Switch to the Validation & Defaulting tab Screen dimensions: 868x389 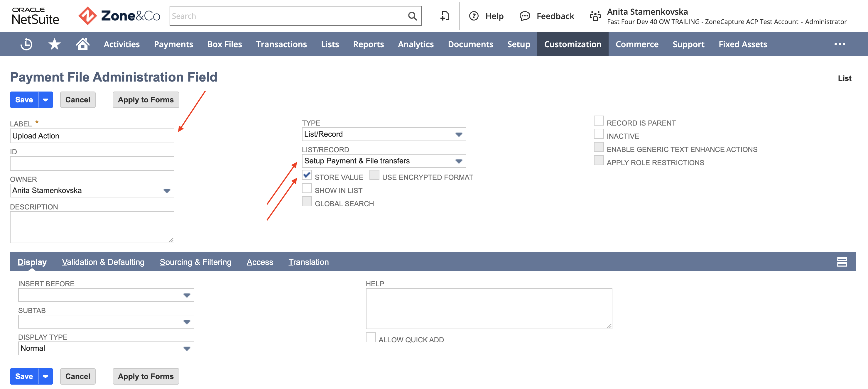[x=103, y=262]
